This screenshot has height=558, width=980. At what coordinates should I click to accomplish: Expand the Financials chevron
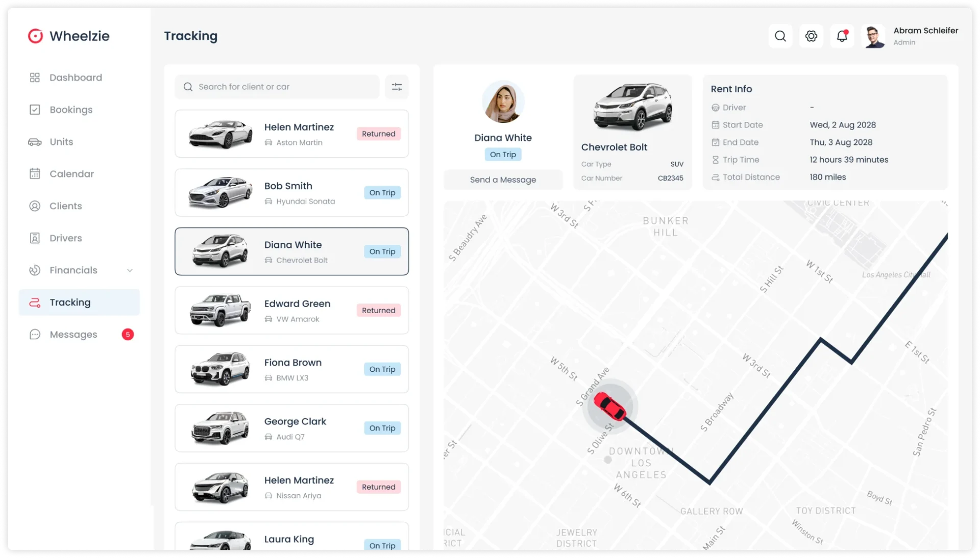pos(130,270)
